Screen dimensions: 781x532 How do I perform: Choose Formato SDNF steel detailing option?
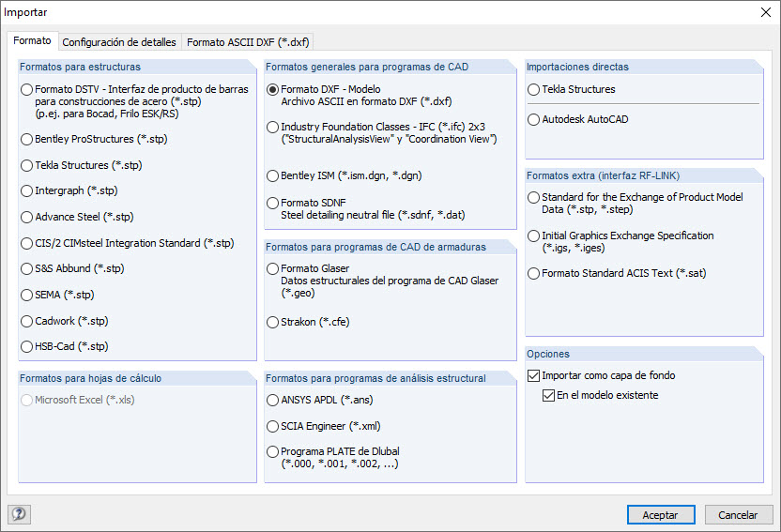[x=273, y=203]
